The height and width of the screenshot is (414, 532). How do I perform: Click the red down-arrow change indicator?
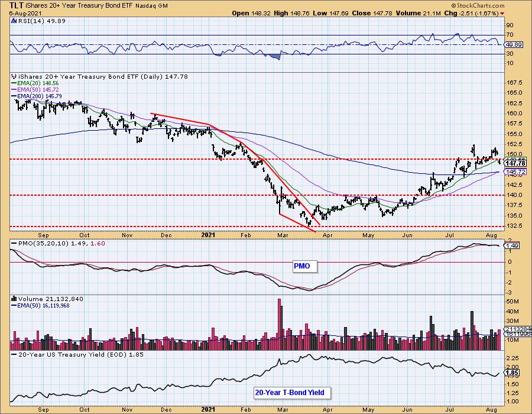[x=502, y=14]
